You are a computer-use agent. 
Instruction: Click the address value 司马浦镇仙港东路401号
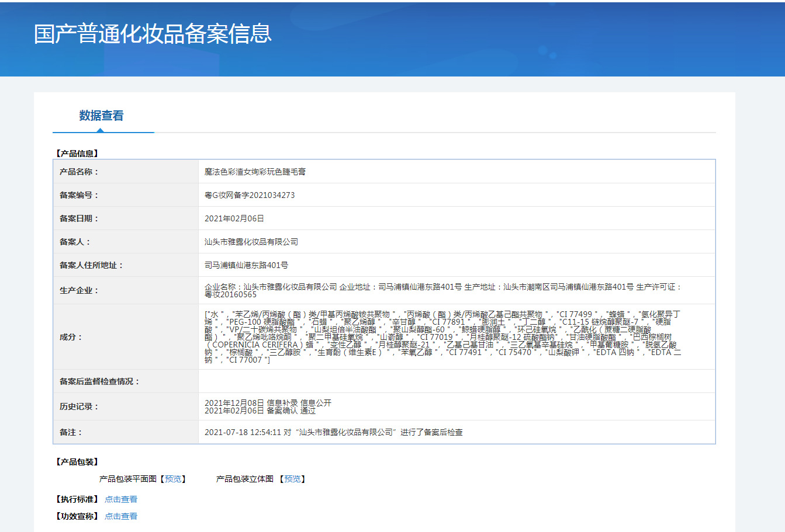(x=246, y=265)
